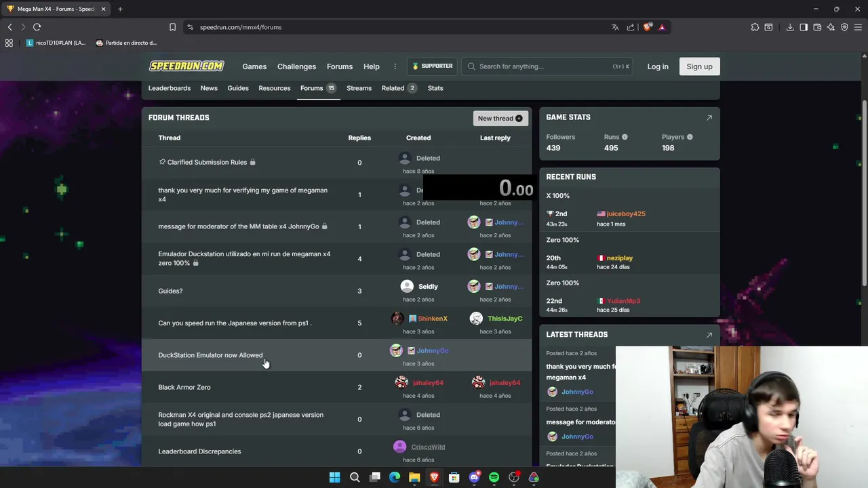Open the browser downloads icon
Screen dimensions: 868x488
pos(790,27)
